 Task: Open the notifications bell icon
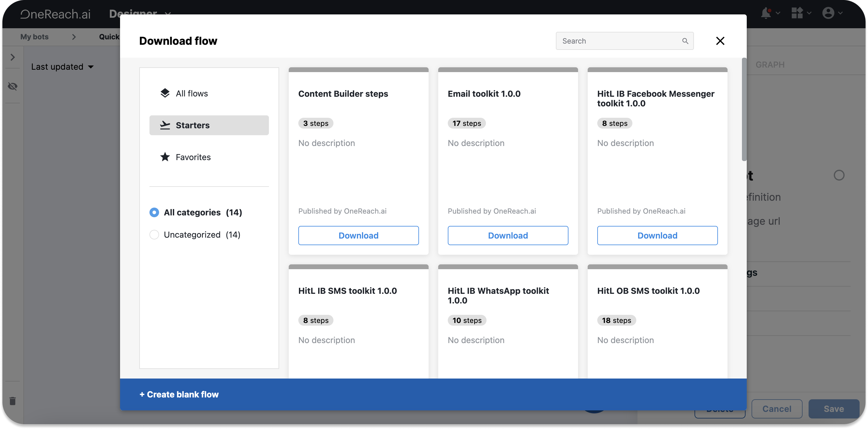766,13
